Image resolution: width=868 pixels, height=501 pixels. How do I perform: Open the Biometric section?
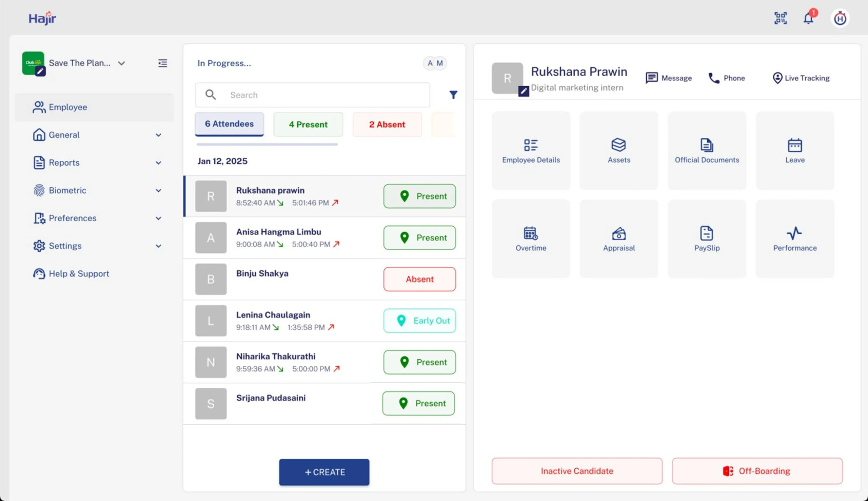tap(67, 190)
